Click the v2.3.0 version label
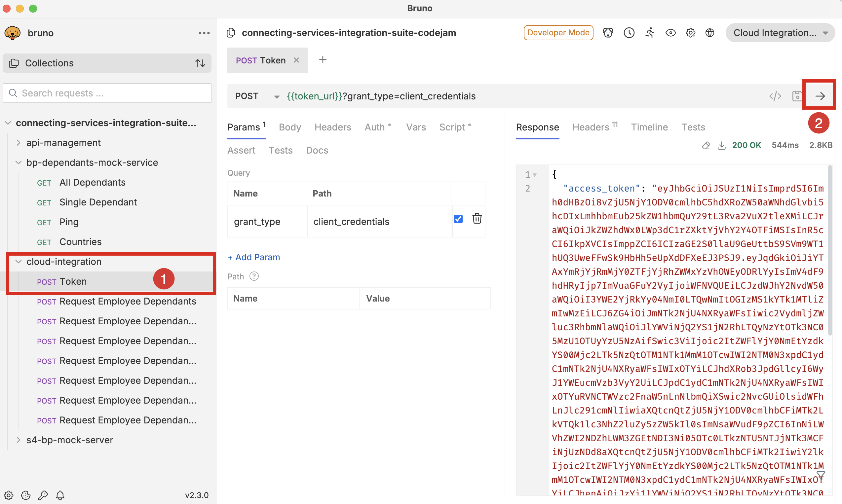The height and width of the screenshot is (504, 842). (x=197, y=495)
